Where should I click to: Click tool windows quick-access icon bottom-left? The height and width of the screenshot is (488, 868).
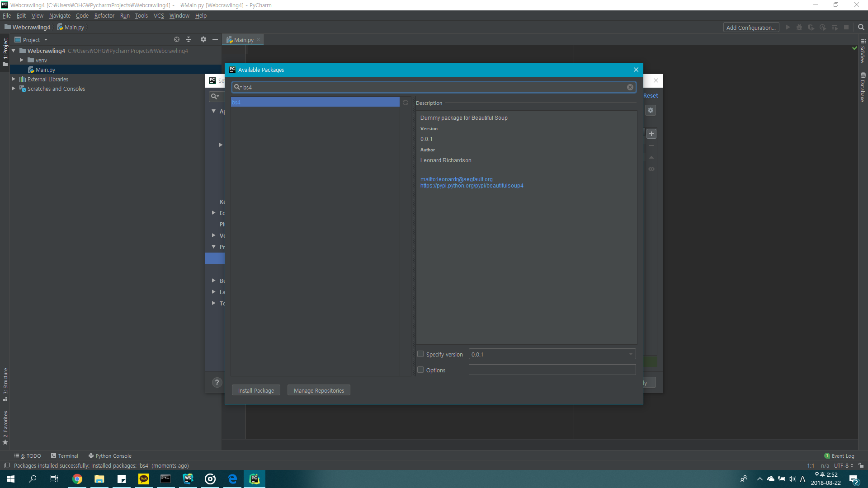tap(7, 466)
